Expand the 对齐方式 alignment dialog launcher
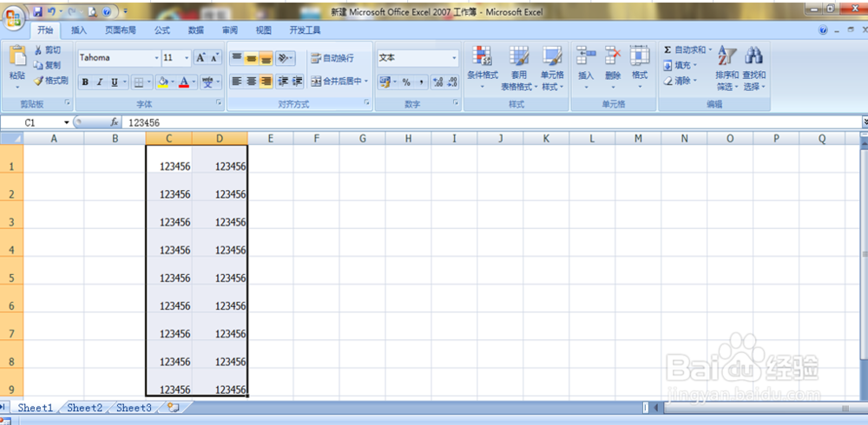 click(366, 102)
